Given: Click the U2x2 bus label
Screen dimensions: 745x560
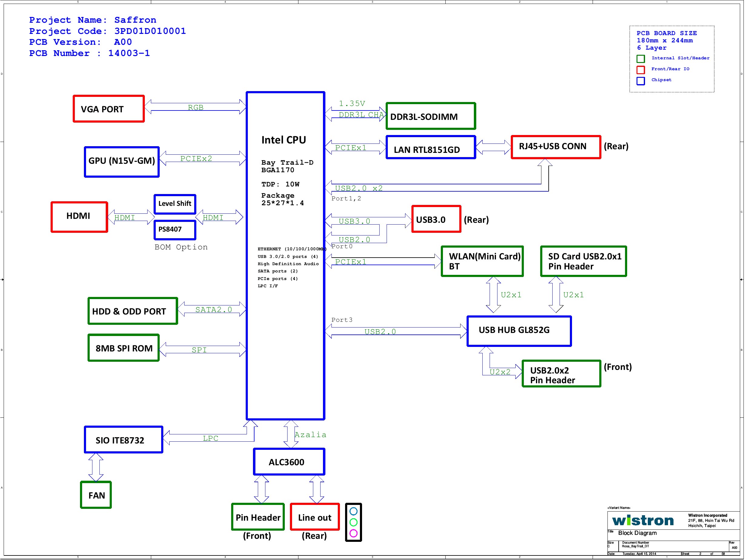Looking at the screenshot, I should click(x=500, y=372).
